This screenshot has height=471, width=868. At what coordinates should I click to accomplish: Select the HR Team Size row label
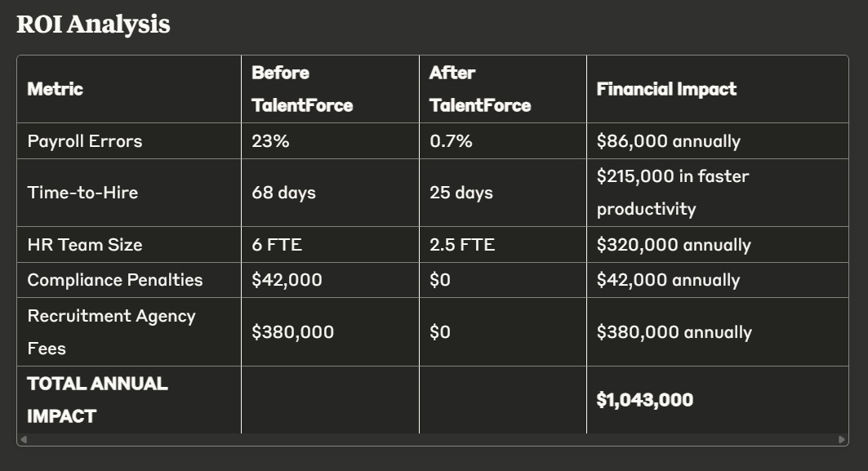(85, 245)
